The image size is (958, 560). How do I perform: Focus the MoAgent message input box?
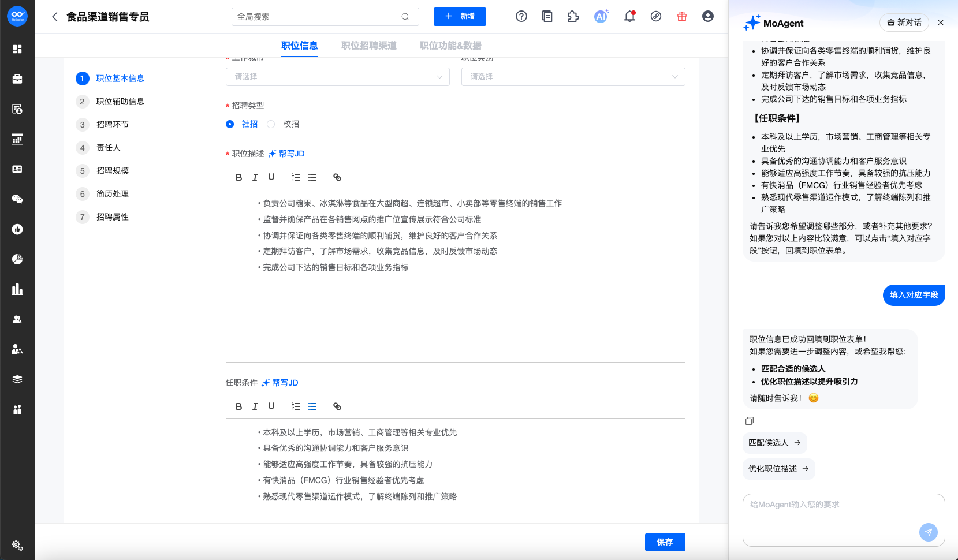pos(844,520)
